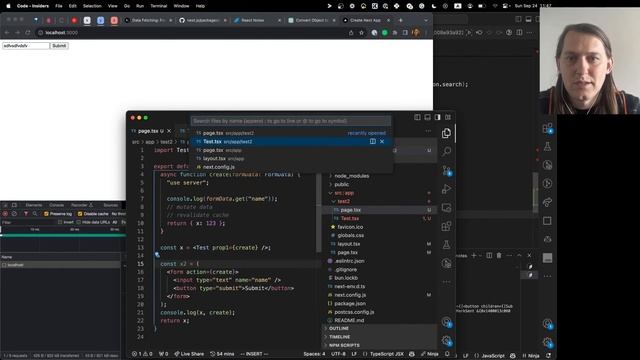Open the Accounts icon in the activity bar

(447, 322)
